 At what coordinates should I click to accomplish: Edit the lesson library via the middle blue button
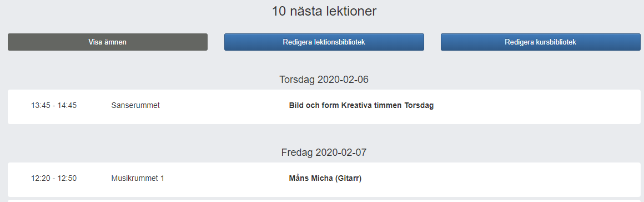(324, 42)
